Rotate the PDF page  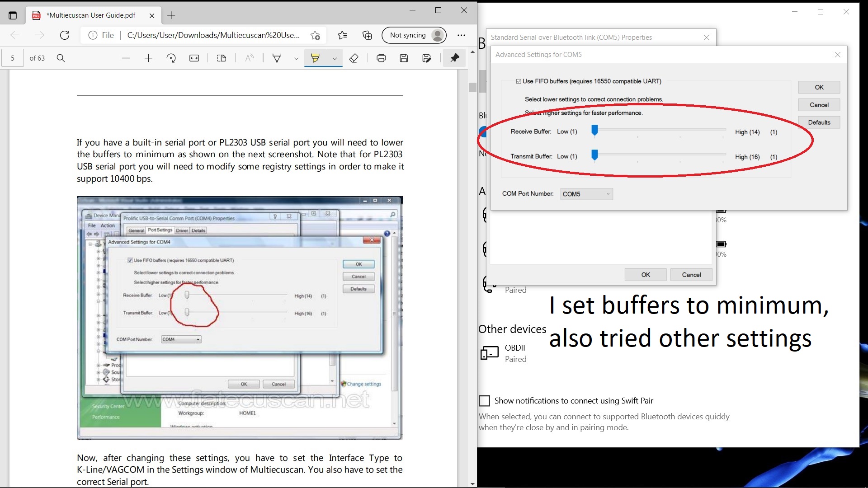[x=171, y=58]
